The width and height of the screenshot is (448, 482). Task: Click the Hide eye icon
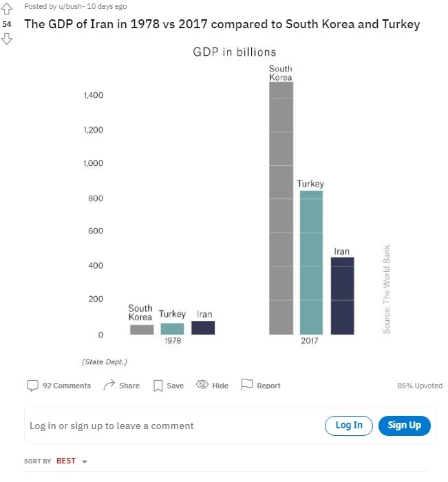point(202,385)
